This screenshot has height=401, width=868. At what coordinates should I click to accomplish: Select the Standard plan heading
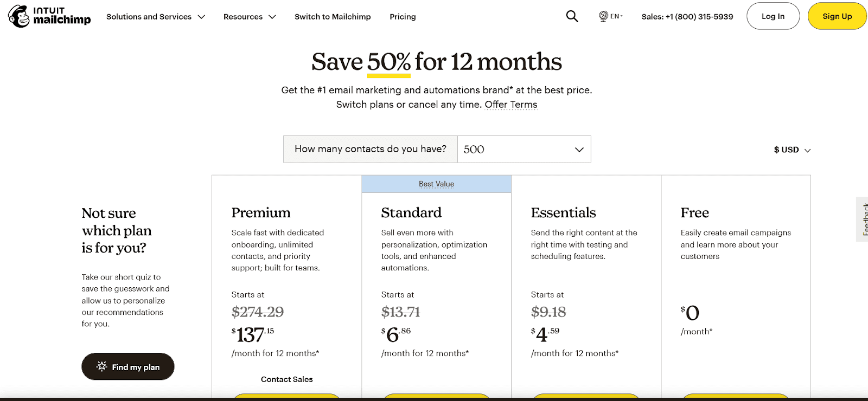411,212
